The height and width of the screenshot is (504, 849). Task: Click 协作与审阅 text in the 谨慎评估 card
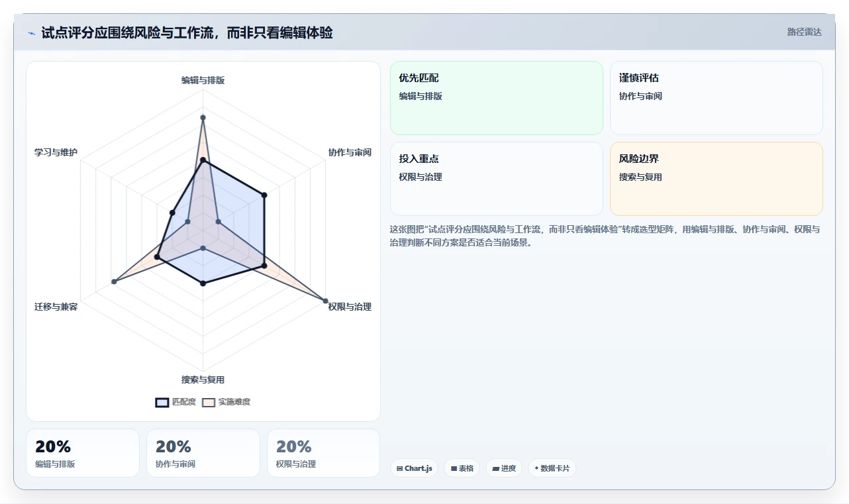pyautogui.click(x=640, y=96)
